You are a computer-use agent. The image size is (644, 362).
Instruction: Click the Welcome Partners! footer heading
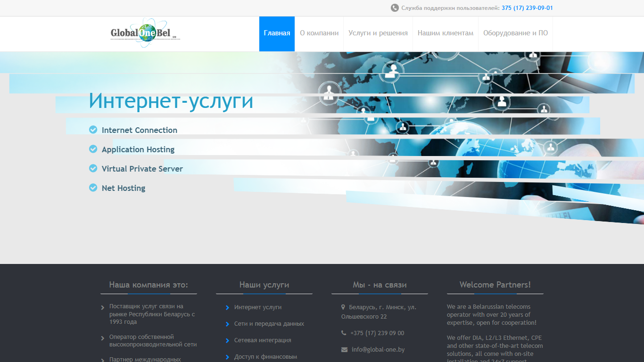tap(495, 285)
